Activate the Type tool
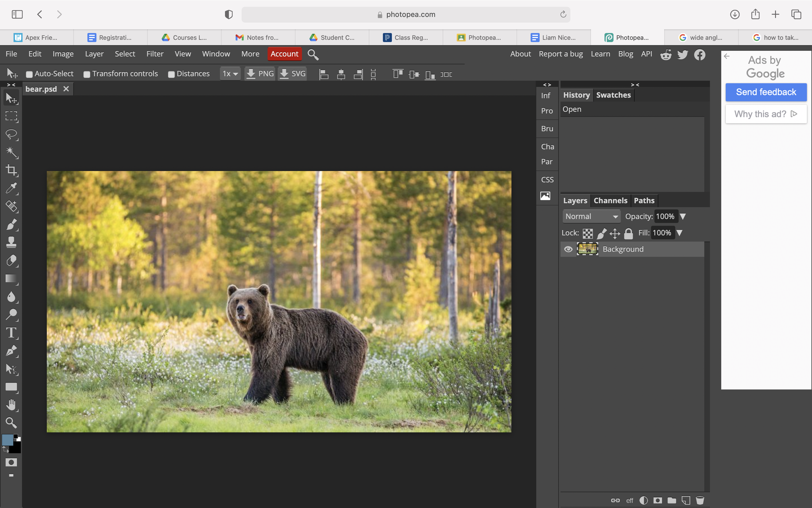Screen dimensions: 812x508 click(12, 333)
